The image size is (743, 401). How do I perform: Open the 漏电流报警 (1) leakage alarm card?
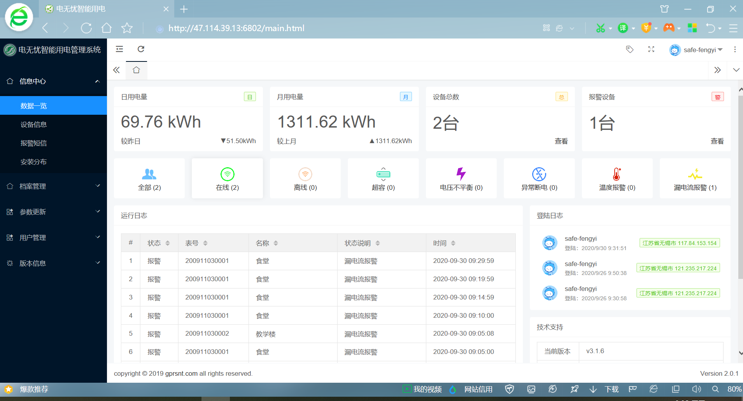click(695, 175)
